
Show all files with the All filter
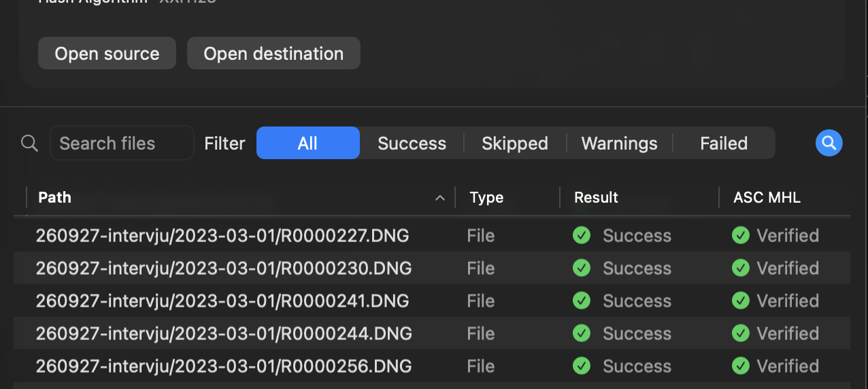point(307,143)
